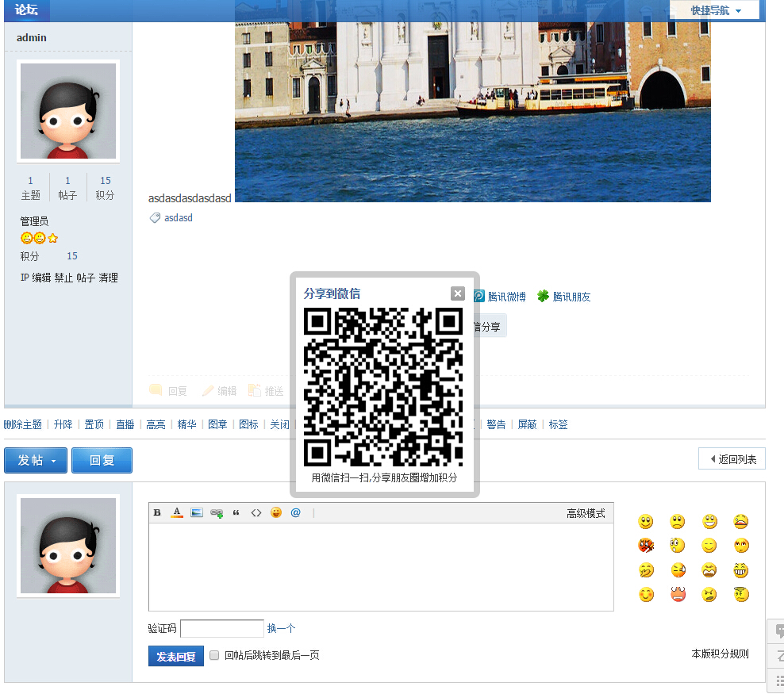The image size is (784, 694).
Task: Insert a quote block using quote icon
Action: [x=236, y=513]
